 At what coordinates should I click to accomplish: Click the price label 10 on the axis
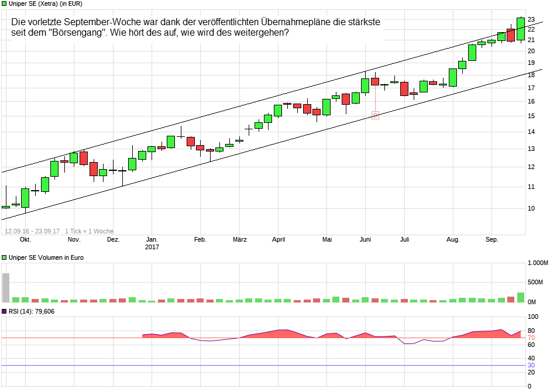point(531,208)
